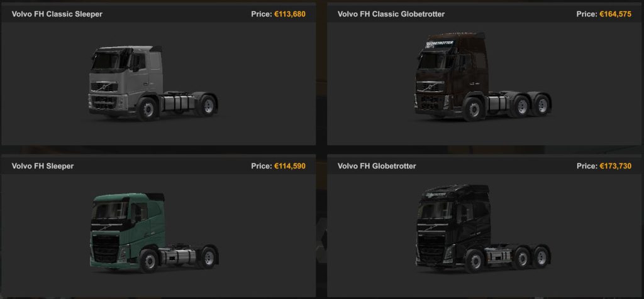Click the Globetrotter sign on the brown truck
Viewport: 644px width, 299px height.
(440, 43)
